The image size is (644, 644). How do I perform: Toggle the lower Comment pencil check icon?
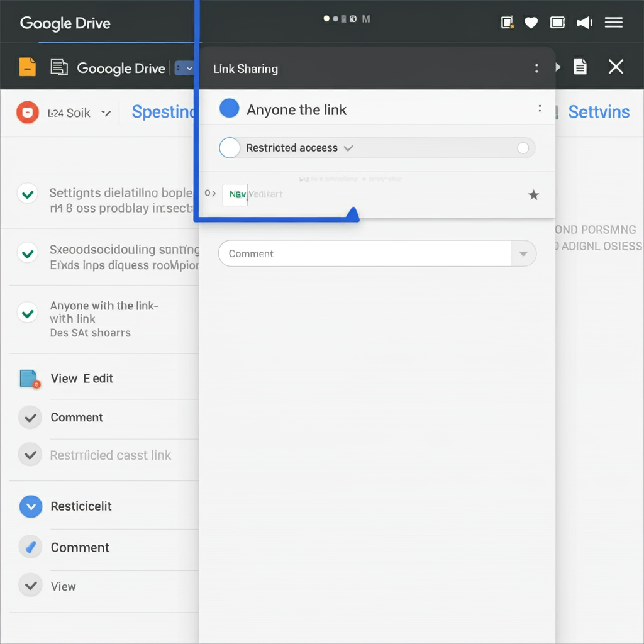[x=30, y=547]
